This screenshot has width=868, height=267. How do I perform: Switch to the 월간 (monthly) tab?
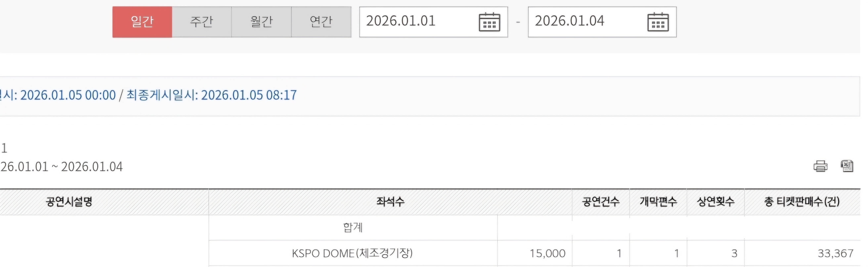261,22
